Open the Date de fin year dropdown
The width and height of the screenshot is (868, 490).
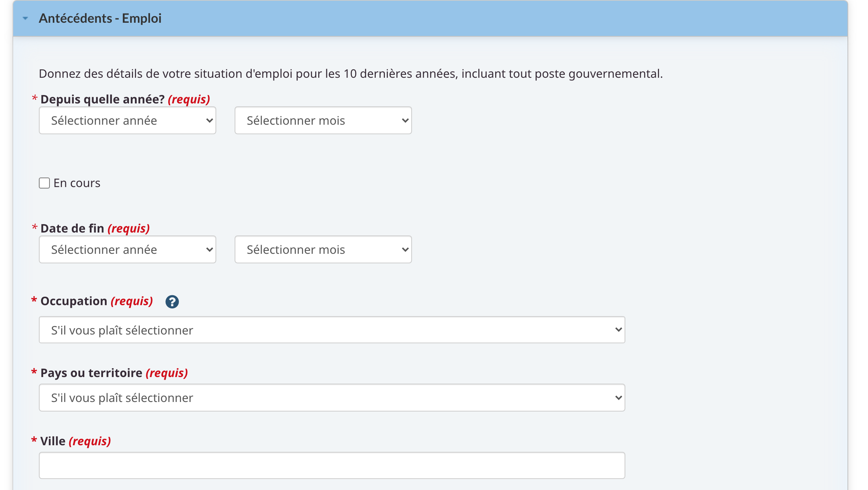(127, 250)
